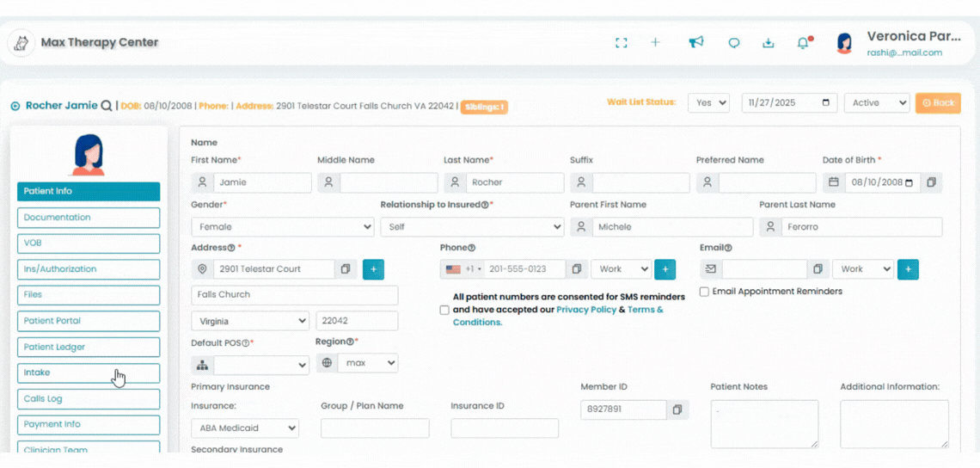Screen dimensions: 980x468
Task: Open the Active status dropdown
Action: [x=877, y=102]
